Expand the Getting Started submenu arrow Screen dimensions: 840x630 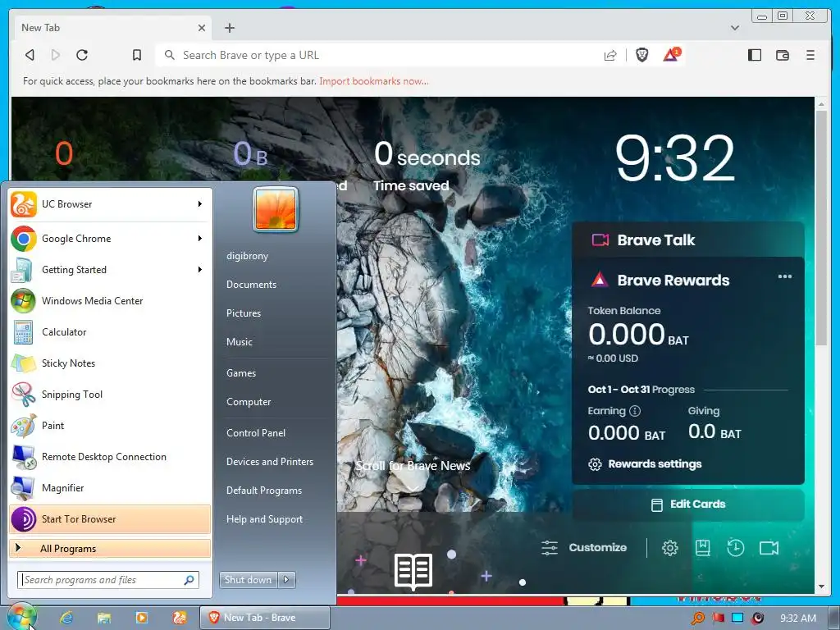pyautogui.click(x=200, y=269)
